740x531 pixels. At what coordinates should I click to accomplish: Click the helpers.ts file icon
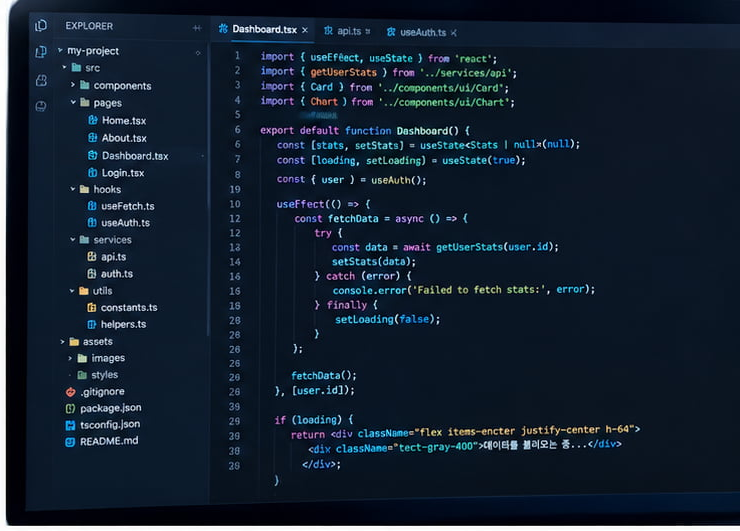tap(92, 324)
